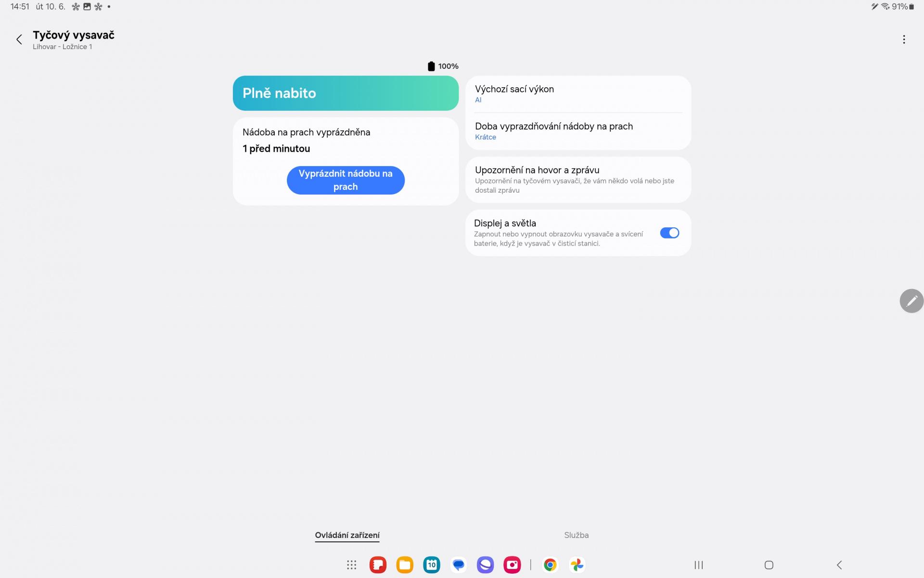This screenshot has width=924, height=578.
Task: Open the app drawer grid icon
Action: [351, 565]
